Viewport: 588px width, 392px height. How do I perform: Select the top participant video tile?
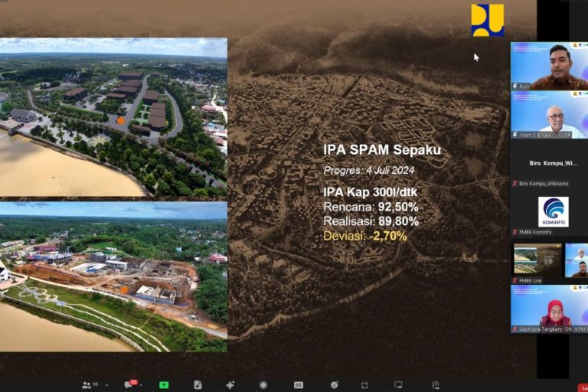coord(548,66)
